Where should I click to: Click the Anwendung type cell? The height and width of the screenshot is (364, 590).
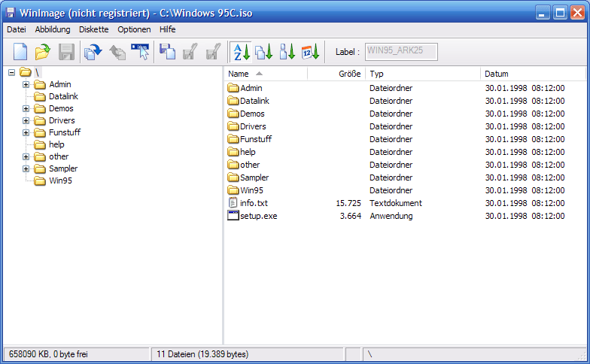pos(391,216)
